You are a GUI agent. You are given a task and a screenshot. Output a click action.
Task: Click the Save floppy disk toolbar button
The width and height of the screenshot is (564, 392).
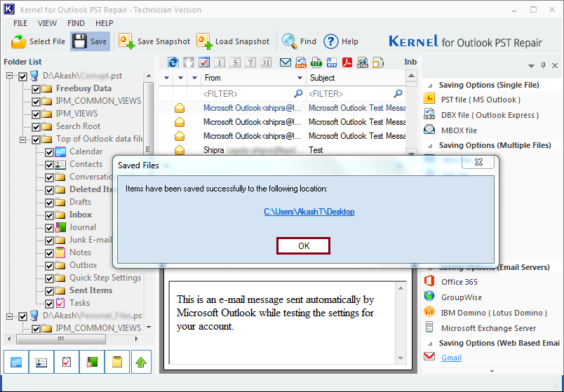click(90, 41)
